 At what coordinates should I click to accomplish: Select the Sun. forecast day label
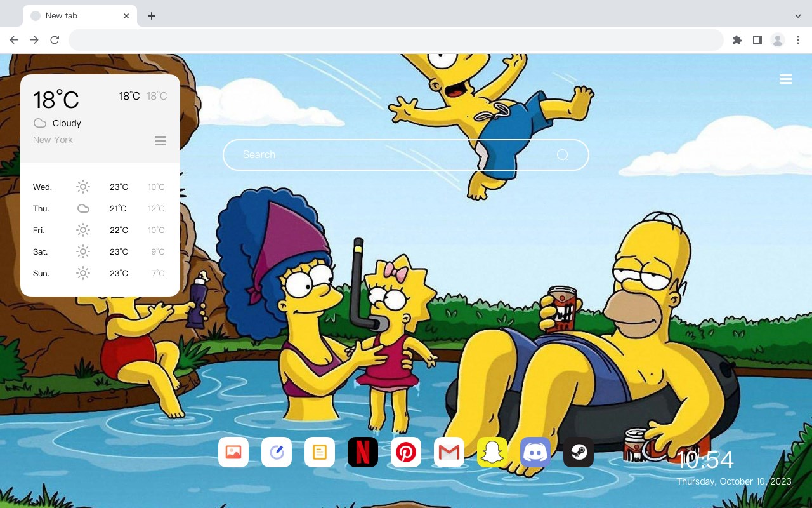tap(41, 273)
